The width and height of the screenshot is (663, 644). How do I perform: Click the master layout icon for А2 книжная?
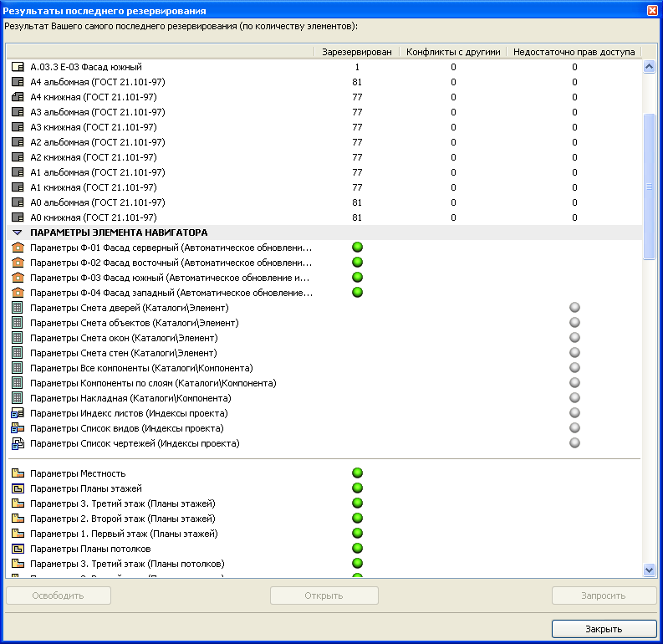pos(18,157)
